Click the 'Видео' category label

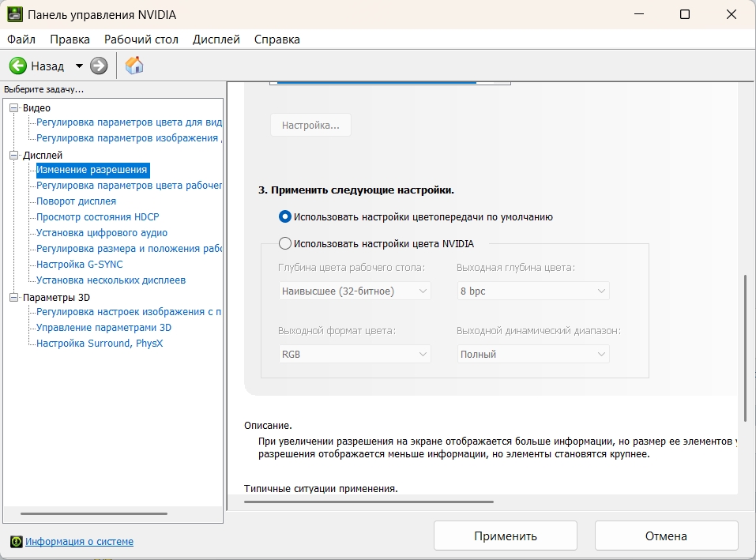click(x=36, y=108)
